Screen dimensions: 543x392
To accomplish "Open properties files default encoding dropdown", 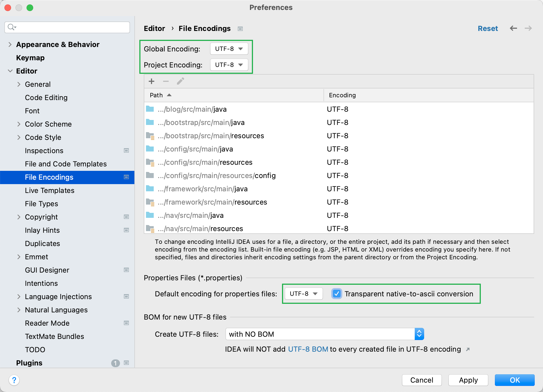I will [x=304, y=294].
